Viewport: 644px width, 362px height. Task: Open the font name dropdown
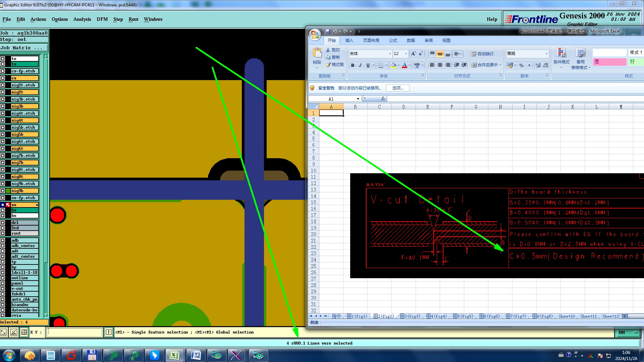[390, 54]
